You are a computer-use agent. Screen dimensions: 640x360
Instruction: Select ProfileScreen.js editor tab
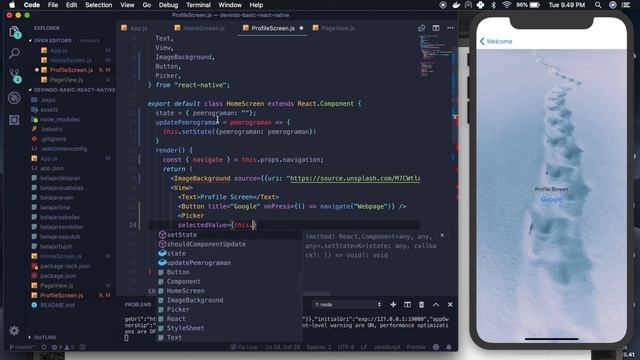click(273, 28)
